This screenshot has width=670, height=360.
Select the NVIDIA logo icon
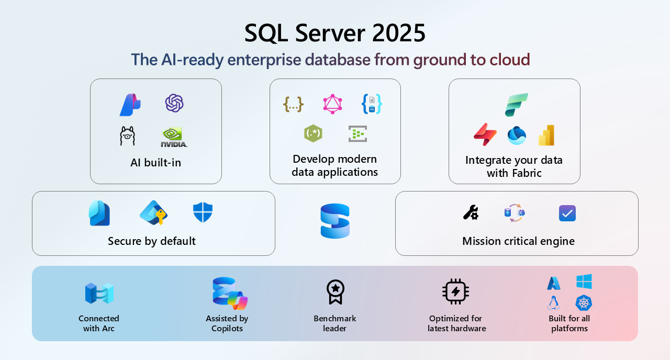point(173,137)
